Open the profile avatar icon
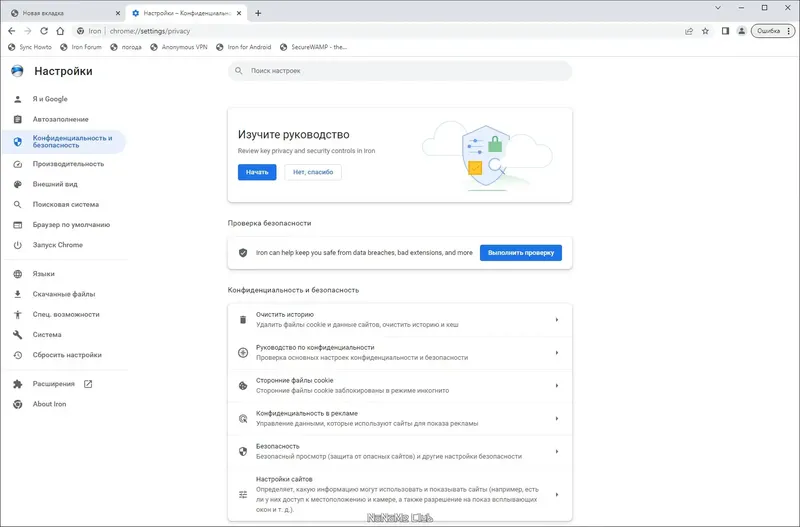This screenshot has width=800, height=527. point(741,31)
